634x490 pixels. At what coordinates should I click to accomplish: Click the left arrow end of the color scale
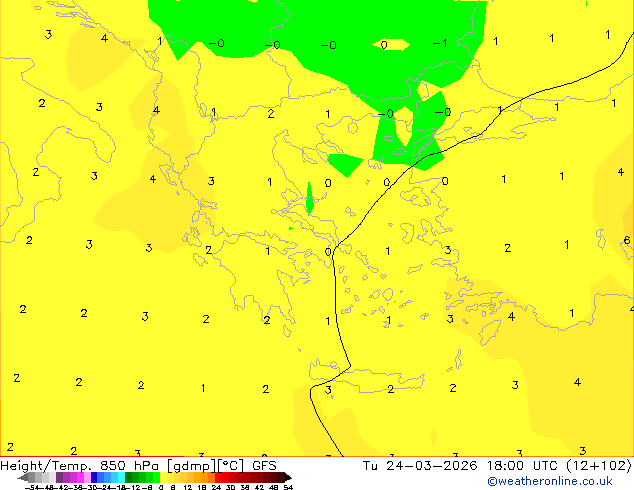tap(22, 477)
